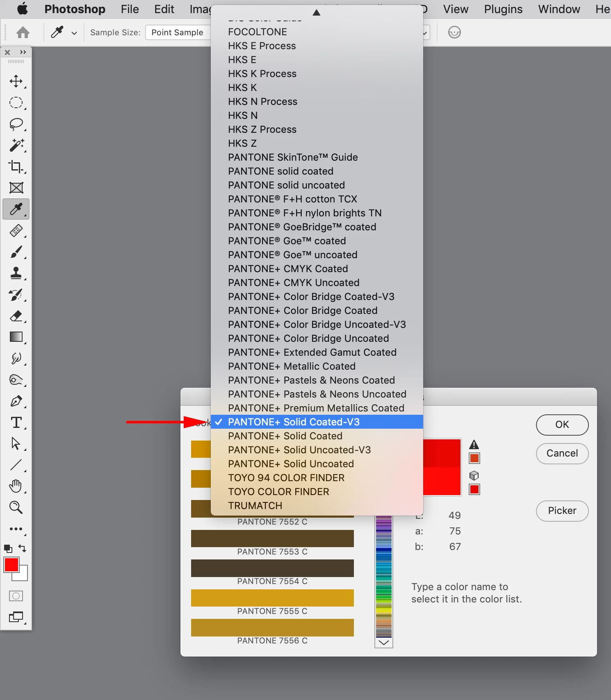Pick the PANTONE 7556 C swatch
The height and width of the screenshot is (700, 611).
272,627
